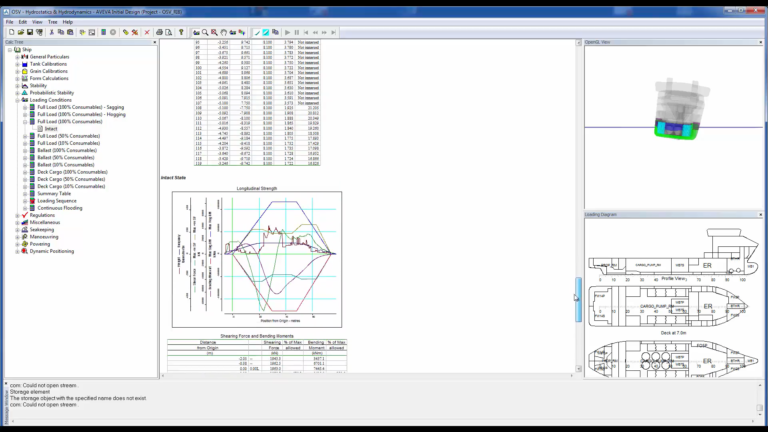Open the File menu
Viewport: 768px width, 432px height.
10,22
